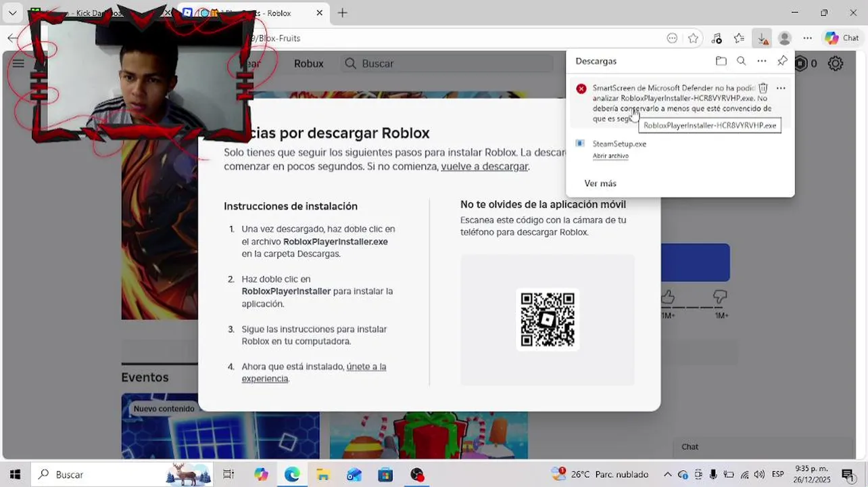Click the thumbs-down dislike icon
Screen dimensions: 868x487
tap(720, 297)
